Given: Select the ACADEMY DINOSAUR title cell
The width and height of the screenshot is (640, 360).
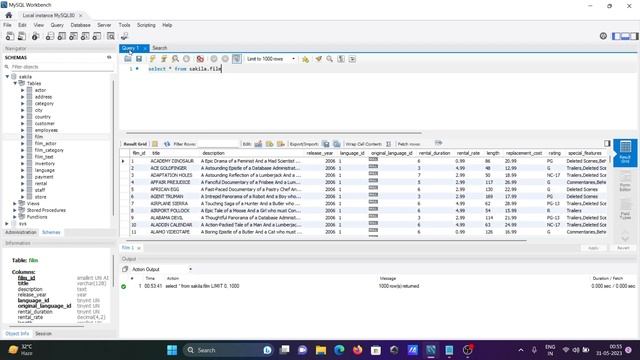Looking at the screenshot, I should pyautogui.click(x=172, y=161).
